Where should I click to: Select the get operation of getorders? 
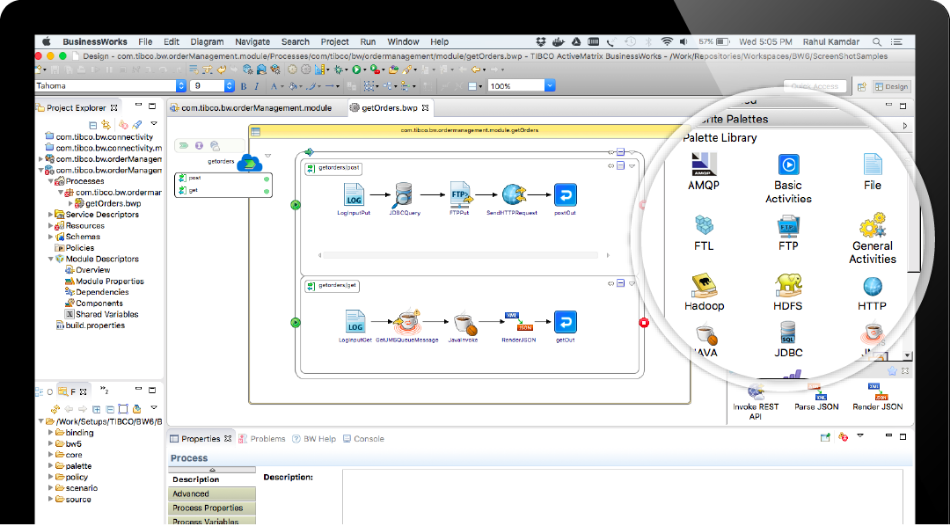coord(223,190)
